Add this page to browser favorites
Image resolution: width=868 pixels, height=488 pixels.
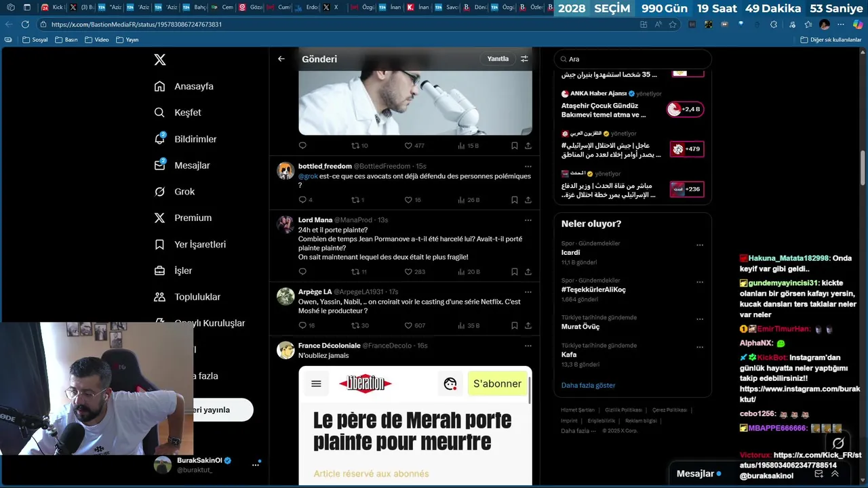673,24
